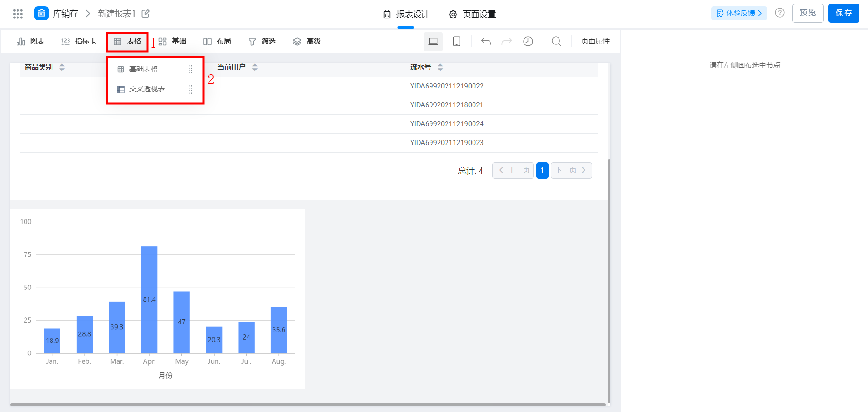
Task: Expand the 高级 components menu
Action: (307, 42)
